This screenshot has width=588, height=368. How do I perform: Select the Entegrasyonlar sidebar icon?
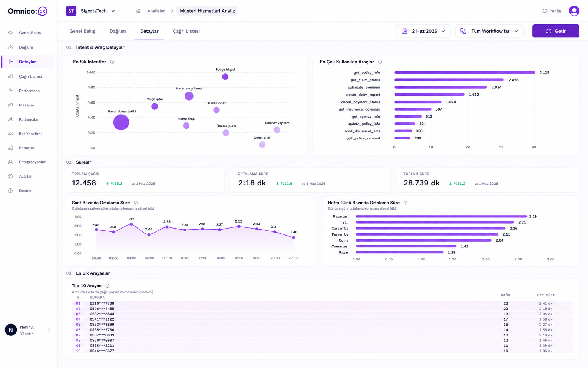(x=10, y=162)
